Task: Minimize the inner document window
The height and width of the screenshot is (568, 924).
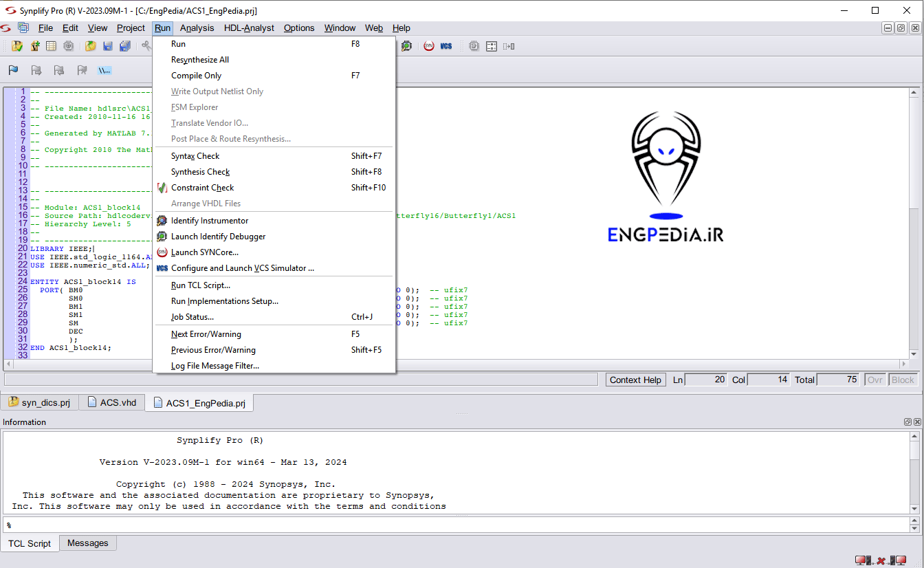Action: [x=888, y=28]
